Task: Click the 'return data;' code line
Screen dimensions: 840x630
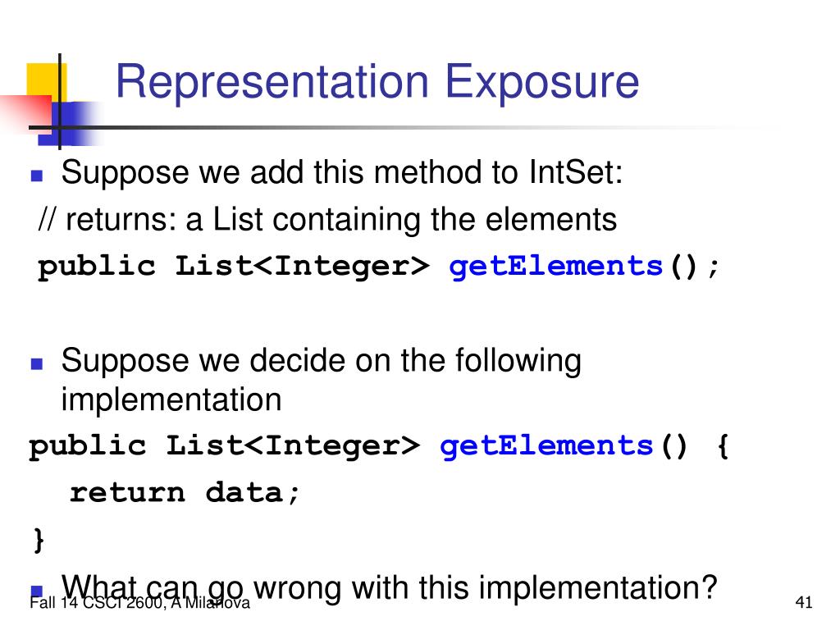Action: click(x=185, y=492)
